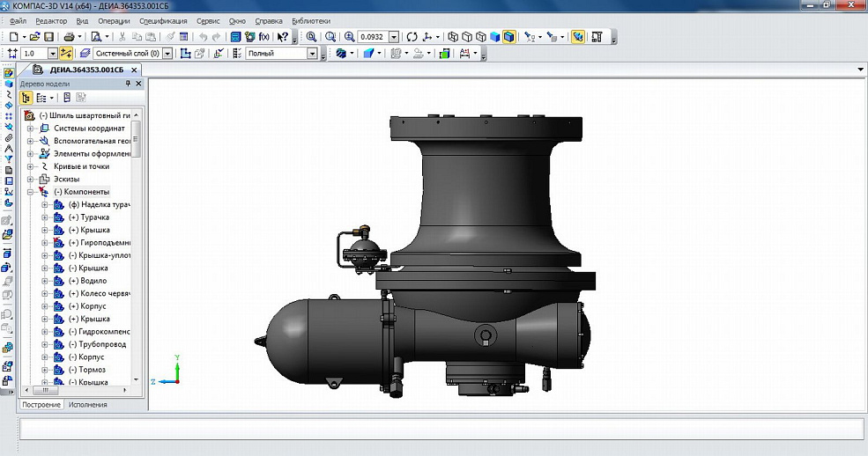Switch to the Исполнения tab
This screenshot has width=868, height=456.
coord(87,404)
